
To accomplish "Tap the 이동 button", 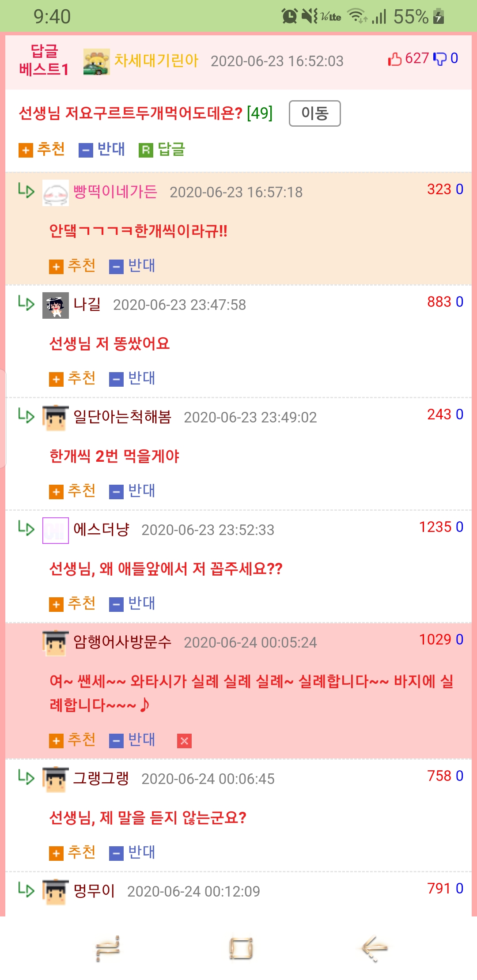I will pos(314,113).
